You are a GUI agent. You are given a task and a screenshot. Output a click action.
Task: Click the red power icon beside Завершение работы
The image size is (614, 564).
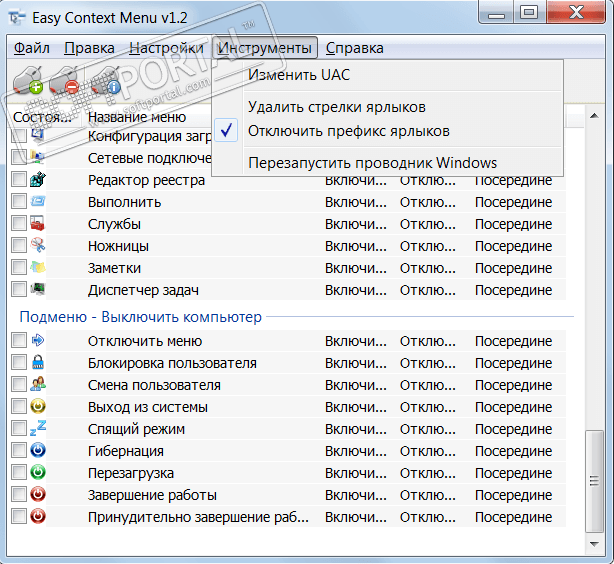click(x=38, y=494)
